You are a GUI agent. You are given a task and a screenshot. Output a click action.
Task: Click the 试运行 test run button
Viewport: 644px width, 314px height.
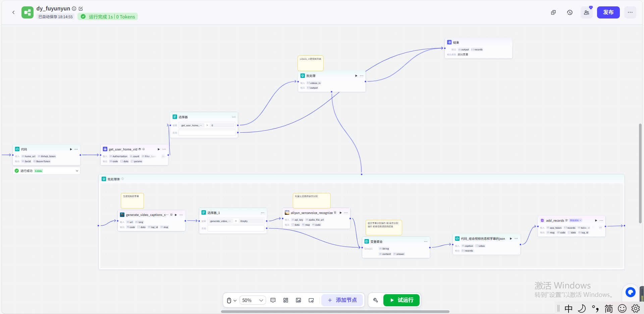click(401, 300)
